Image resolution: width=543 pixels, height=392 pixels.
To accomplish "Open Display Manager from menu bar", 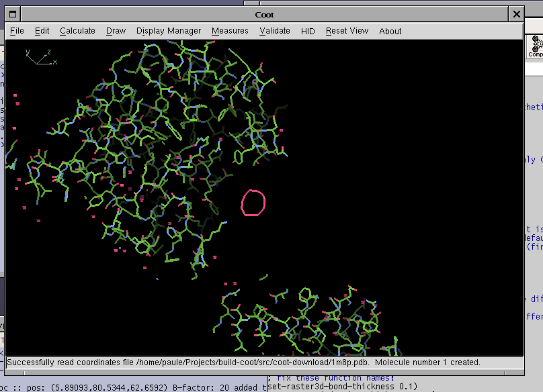I will [x=168, y=31].
